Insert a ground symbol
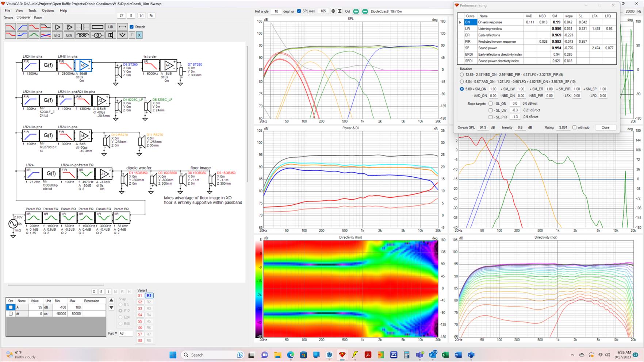 pyautogui.click(x=123, y=35)
